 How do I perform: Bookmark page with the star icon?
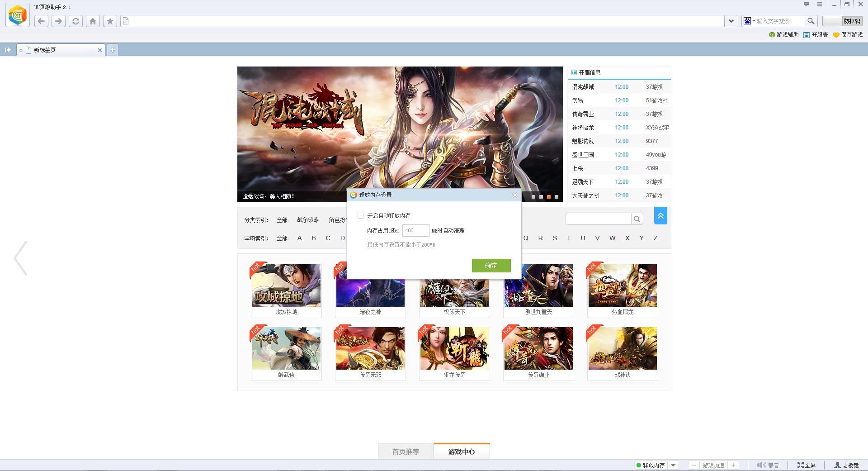(110, 21)
